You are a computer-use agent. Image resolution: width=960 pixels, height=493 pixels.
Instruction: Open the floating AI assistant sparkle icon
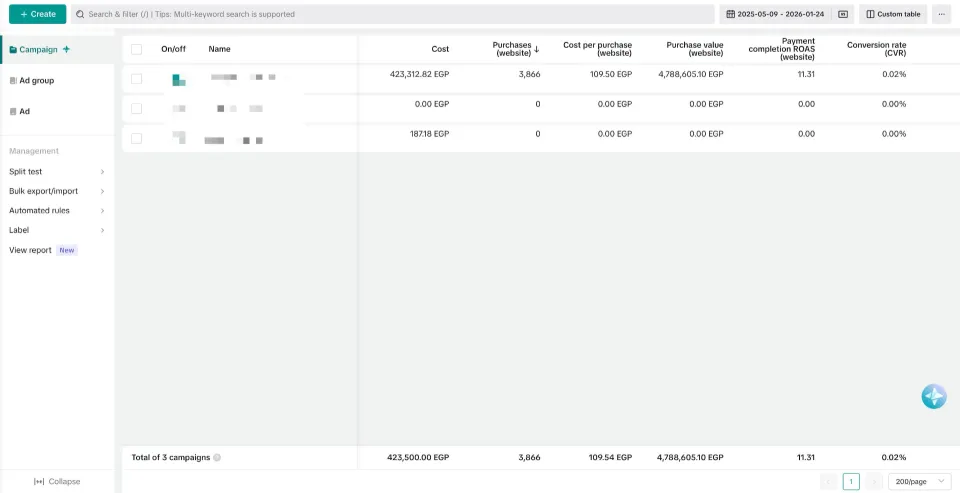tap(934, 396)
